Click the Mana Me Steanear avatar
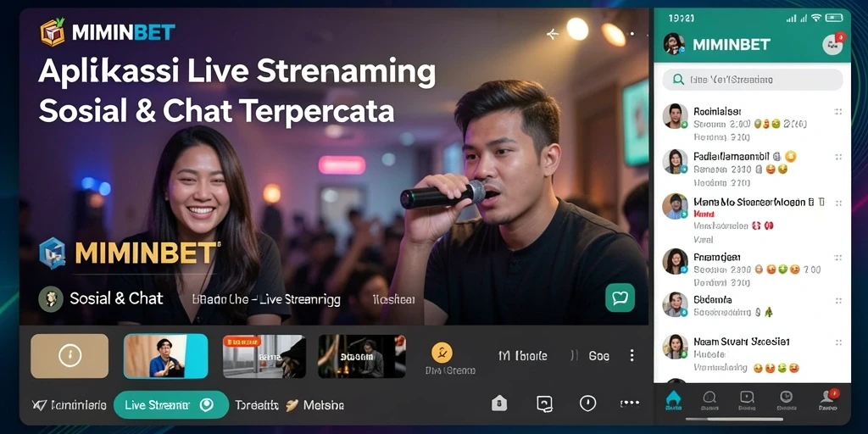The width and height of the screenshot is (868, 434). point(676,207)
